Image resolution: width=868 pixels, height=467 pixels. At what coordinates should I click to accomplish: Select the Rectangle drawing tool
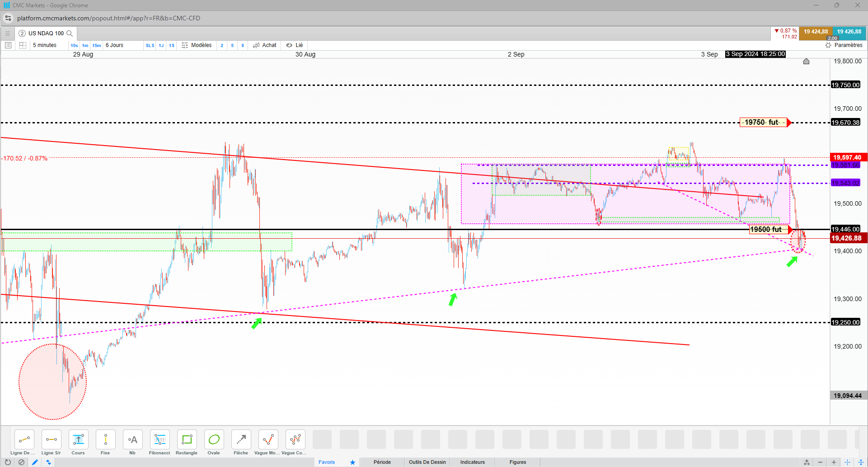187,443
